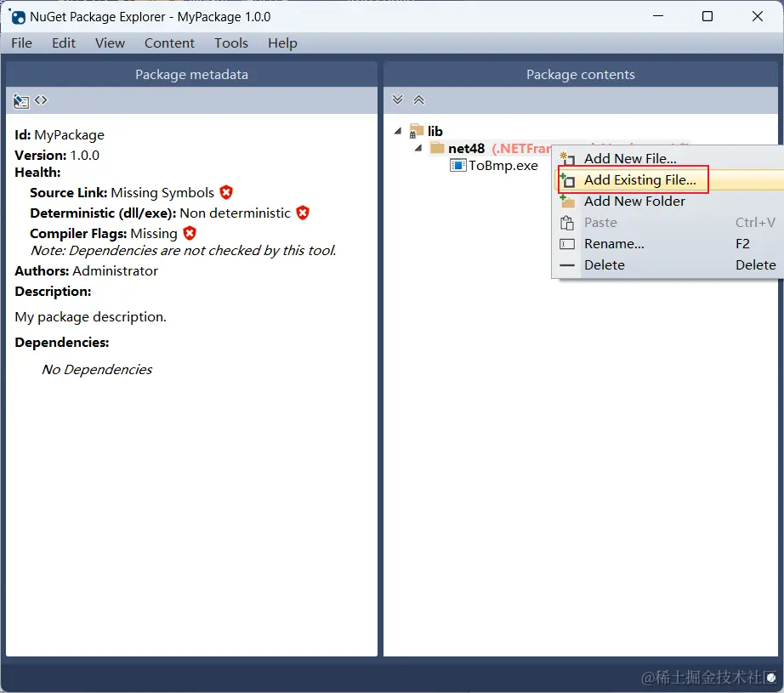Click the dependencies not checked note

click(x=184, y=251)
